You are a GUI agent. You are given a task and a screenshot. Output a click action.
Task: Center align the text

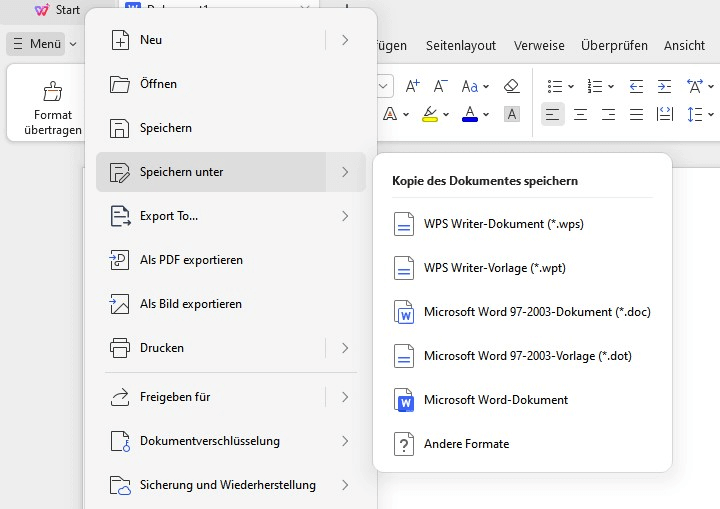(580, 113)
